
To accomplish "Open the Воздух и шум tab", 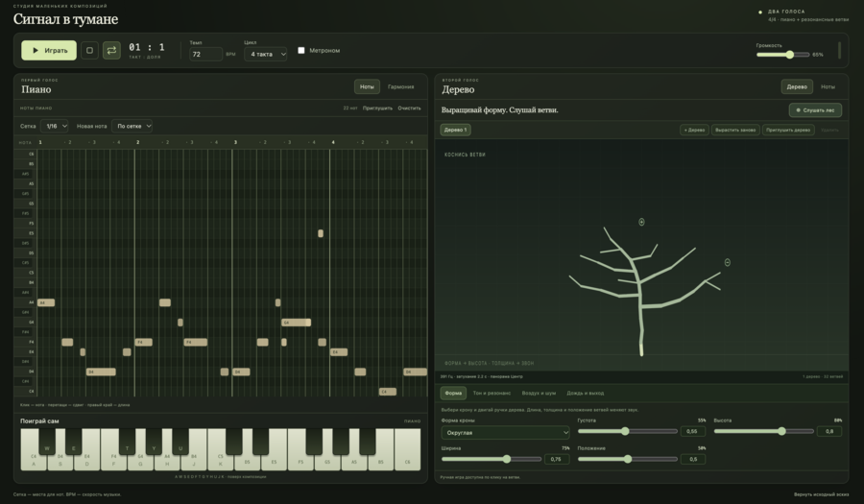I will click(x=539, y=393).
